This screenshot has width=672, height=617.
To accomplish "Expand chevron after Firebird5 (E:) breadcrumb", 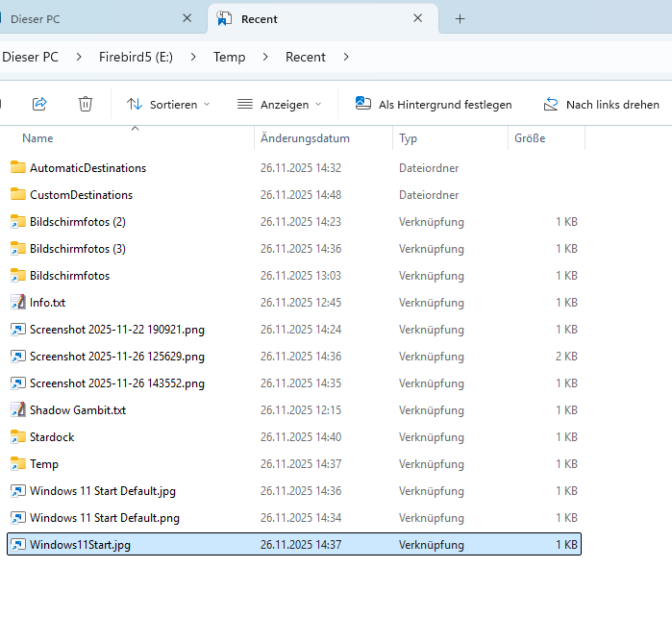I will (x=193, y=58).
